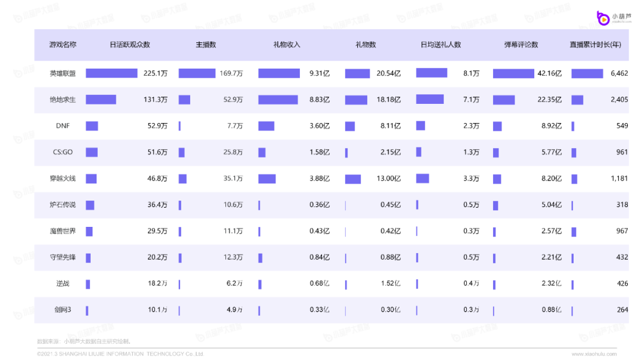Click the 主播数 column header
644x363 pixels.
[206, 45]
